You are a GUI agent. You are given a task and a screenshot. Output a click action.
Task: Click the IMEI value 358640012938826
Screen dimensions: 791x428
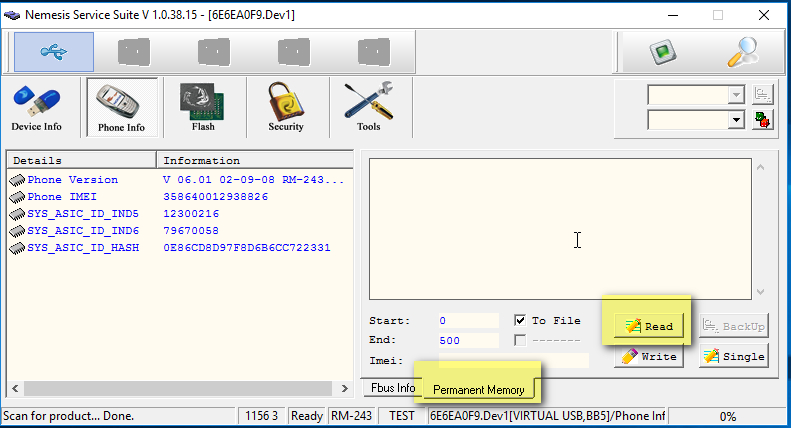[215, 197]
